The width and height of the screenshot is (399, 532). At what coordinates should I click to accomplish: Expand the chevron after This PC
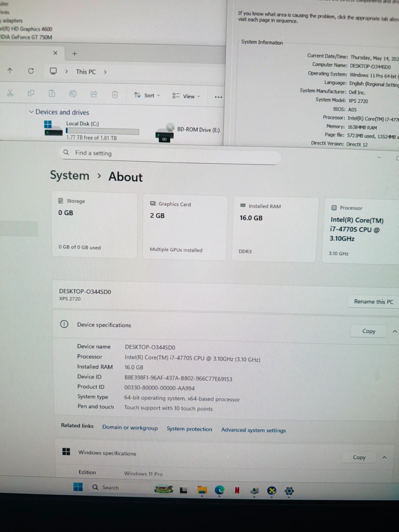[105, 72]
